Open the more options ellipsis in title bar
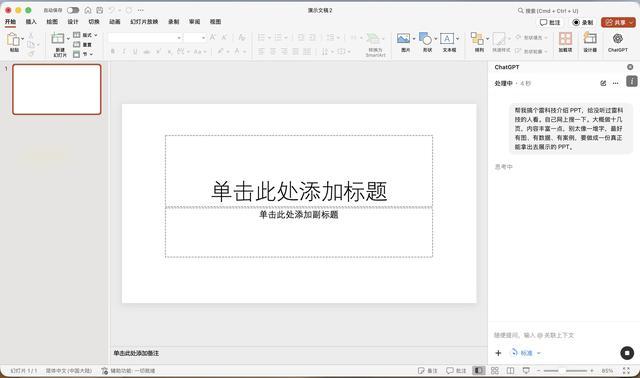The image size is (640, 378). pos(140,10)
